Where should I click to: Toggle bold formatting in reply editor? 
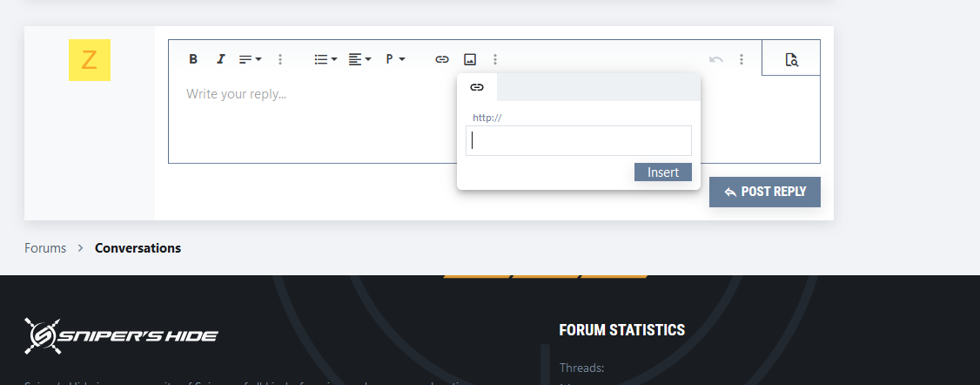point(193,59)
